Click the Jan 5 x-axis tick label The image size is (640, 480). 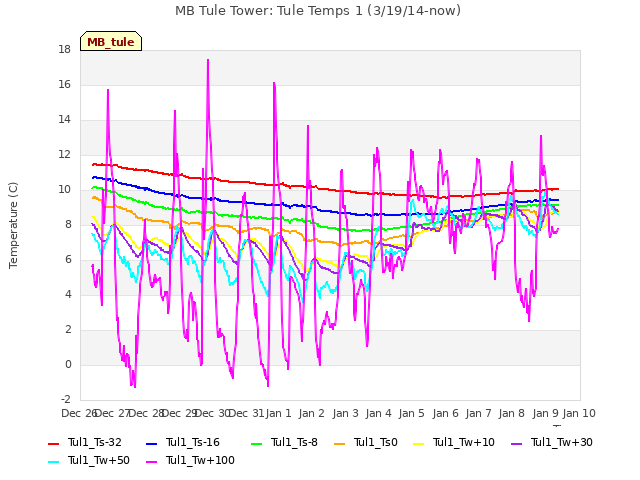click(411, 413)
